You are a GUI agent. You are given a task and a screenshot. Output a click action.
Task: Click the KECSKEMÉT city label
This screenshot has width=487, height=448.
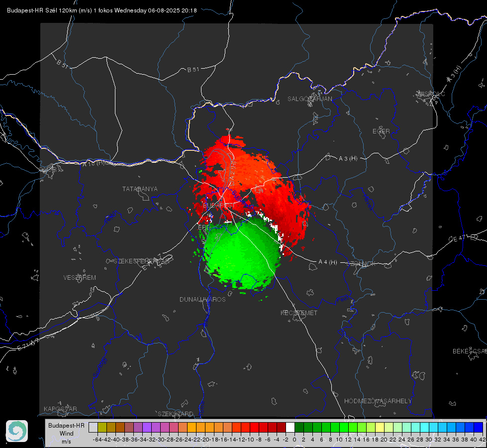[299, 313]
